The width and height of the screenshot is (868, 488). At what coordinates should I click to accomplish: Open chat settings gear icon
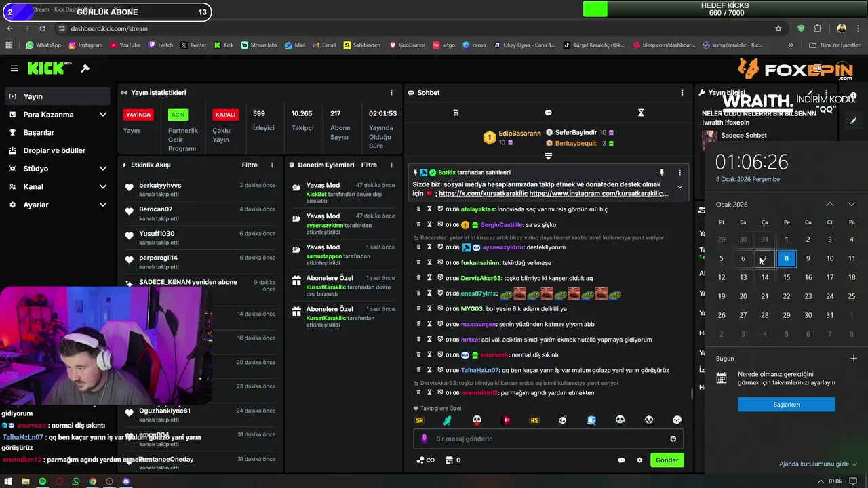[639, 460]
